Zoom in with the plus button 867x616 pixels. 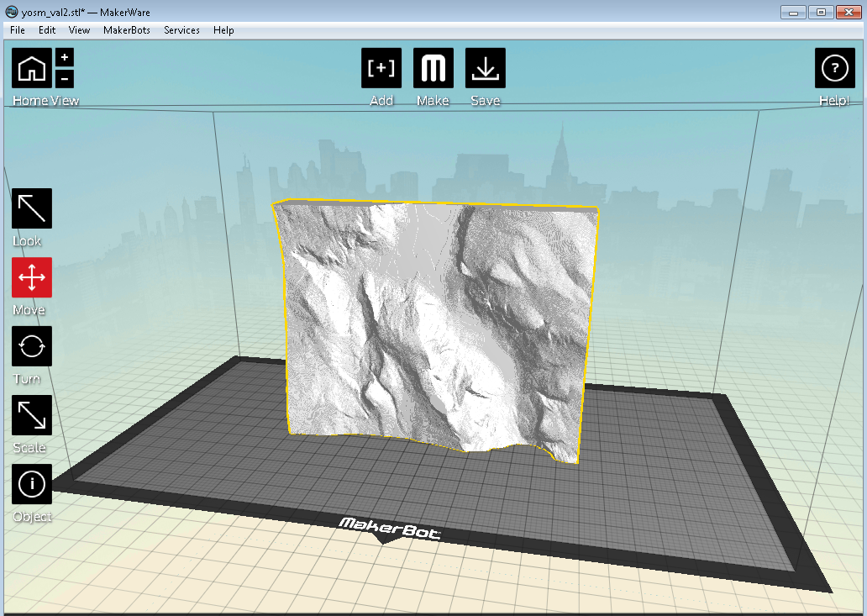pos(64,57)
